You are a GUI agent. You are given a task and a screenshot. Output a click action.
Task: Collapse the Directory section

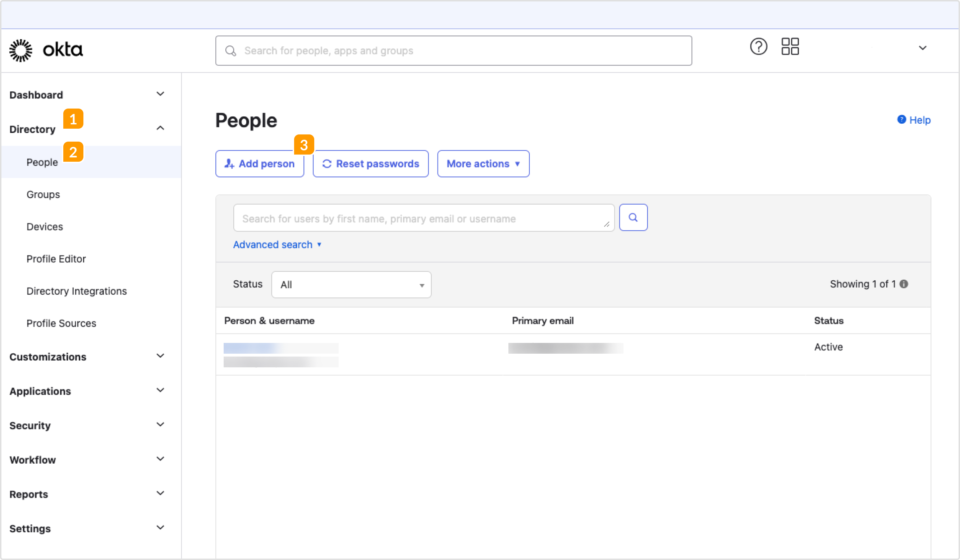[160, 128]
